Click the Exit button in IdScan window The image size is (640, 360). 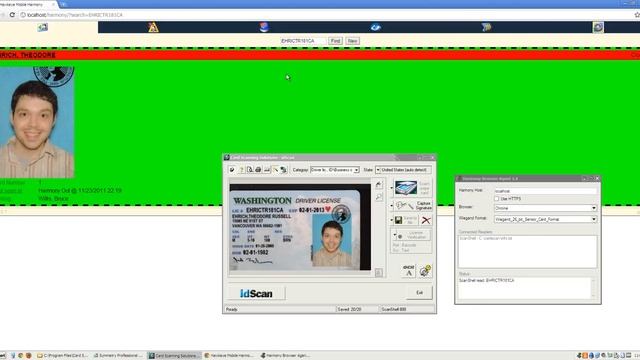[x=419, y=293]
